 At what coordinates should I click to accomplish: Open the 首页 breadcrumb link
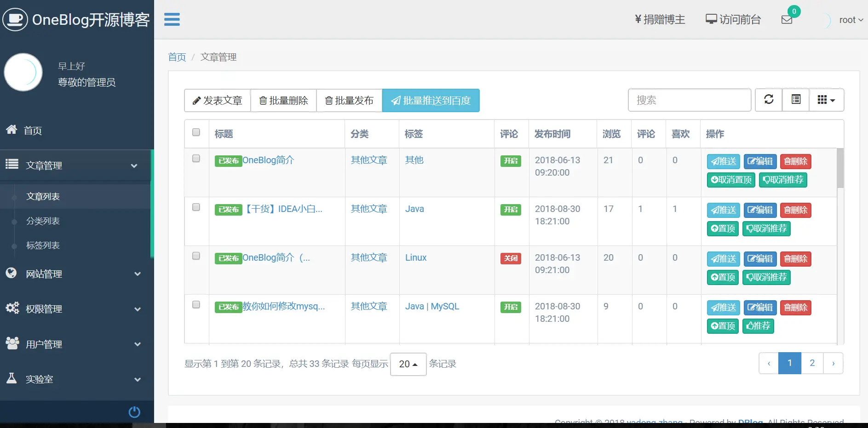(177, 57)
